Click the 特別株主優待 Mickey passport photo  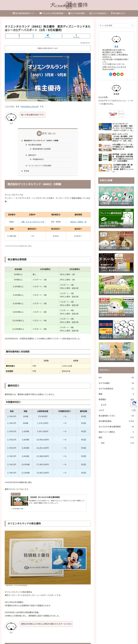tap(48, 557)
